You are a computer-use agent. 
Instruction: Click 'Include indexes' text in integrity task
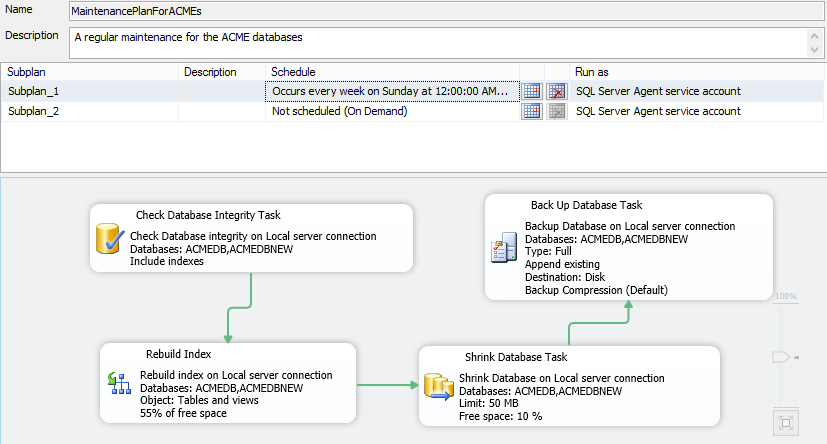[167, 261]
